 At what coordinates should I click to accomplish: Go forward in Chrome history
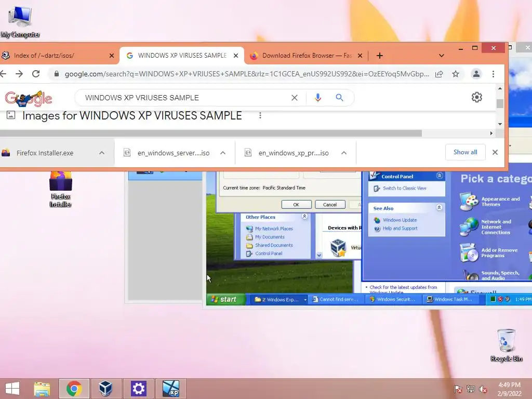(x=19, y=74)
